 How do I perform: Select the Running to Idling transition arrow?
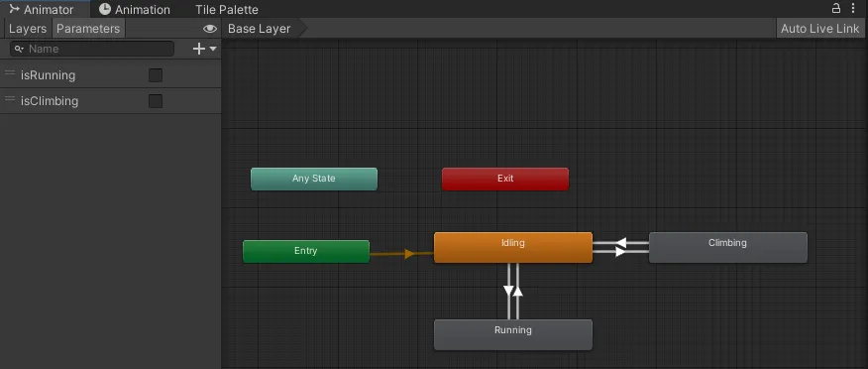click(x=517, y=291)
